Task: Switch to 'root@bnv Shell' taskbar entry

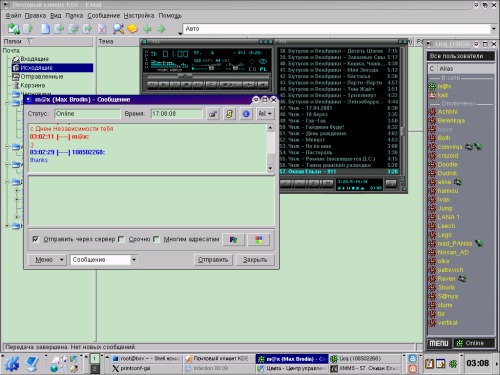Action: pos(147,359)
